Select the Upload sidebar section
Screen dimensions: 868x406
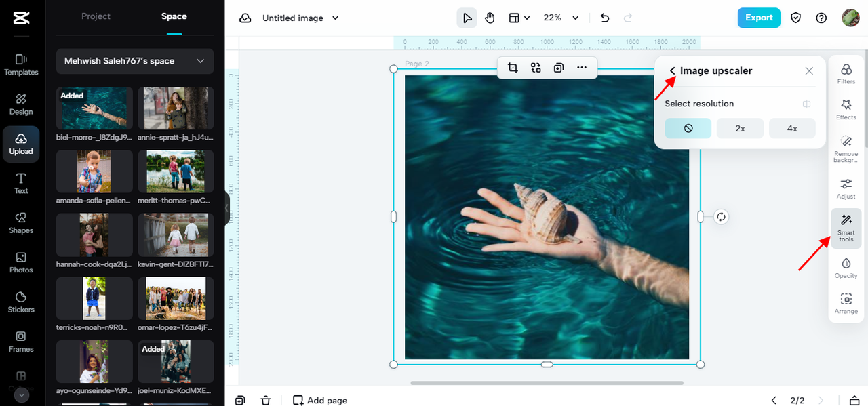21,144
